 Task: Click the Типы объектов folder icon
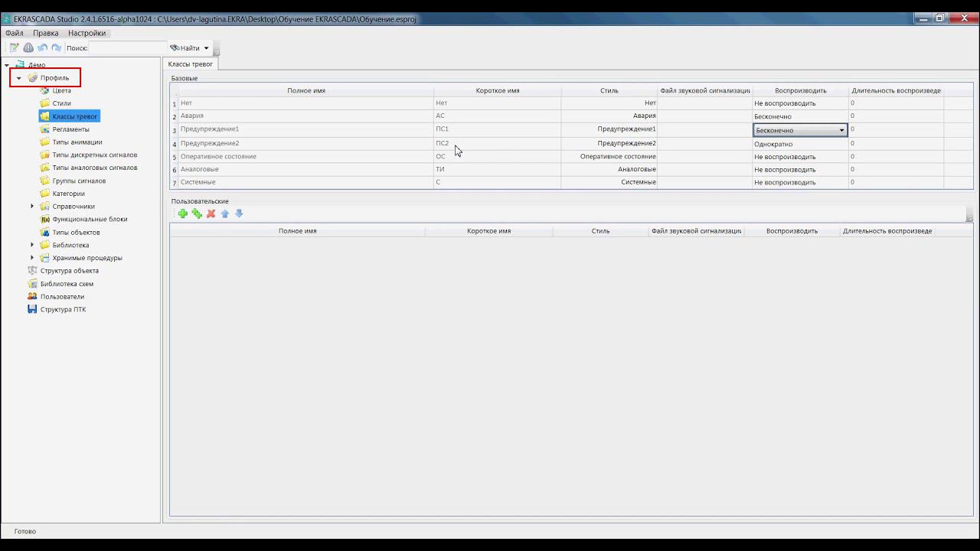(44, 232)
